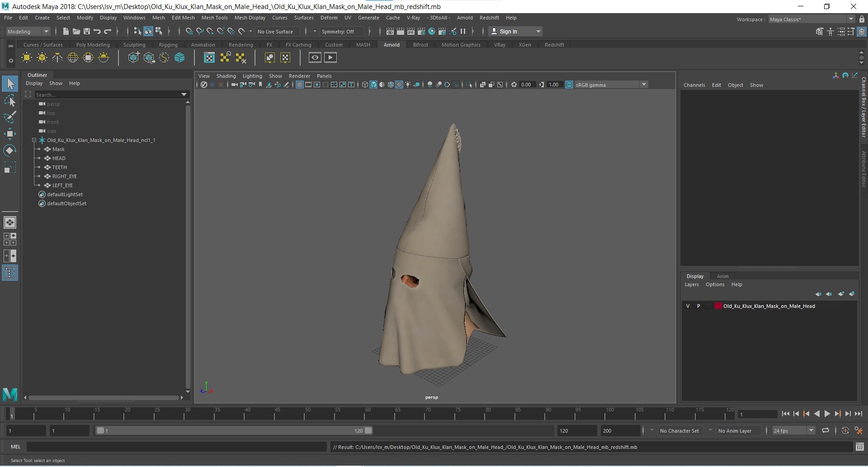Image resolution: width=868 pixels, height=467 pixels.
Task: Toggle auto keyframe button
Action: click(x=845, y=430)
